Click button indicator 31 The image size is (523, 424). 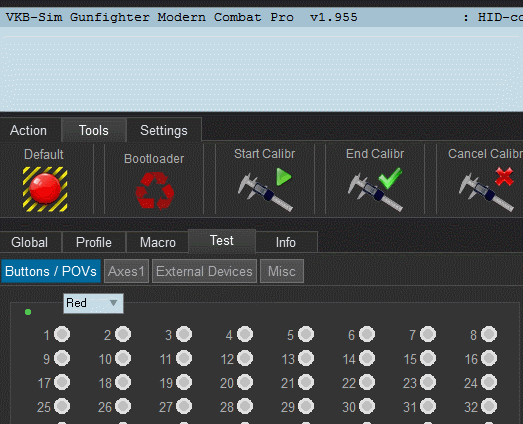click(428, 406)
